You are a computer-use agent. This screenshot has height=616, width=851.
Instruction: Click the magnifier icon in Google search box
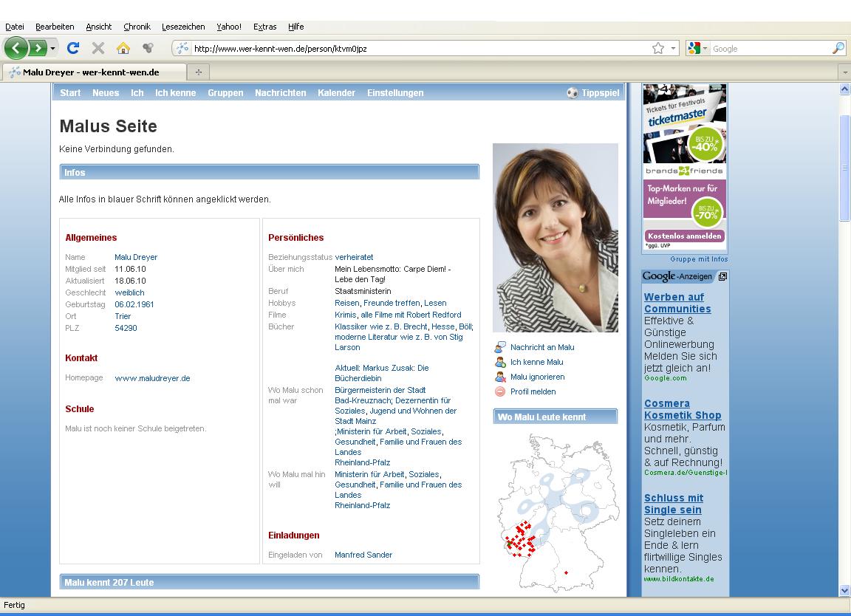(838, 49)
